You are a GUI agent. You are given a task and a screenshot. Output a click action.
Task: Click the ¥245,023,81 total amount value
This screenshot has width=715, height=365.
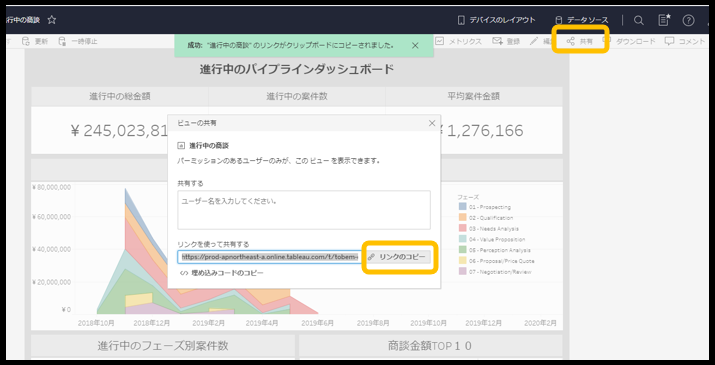click(x=119, y=131)
